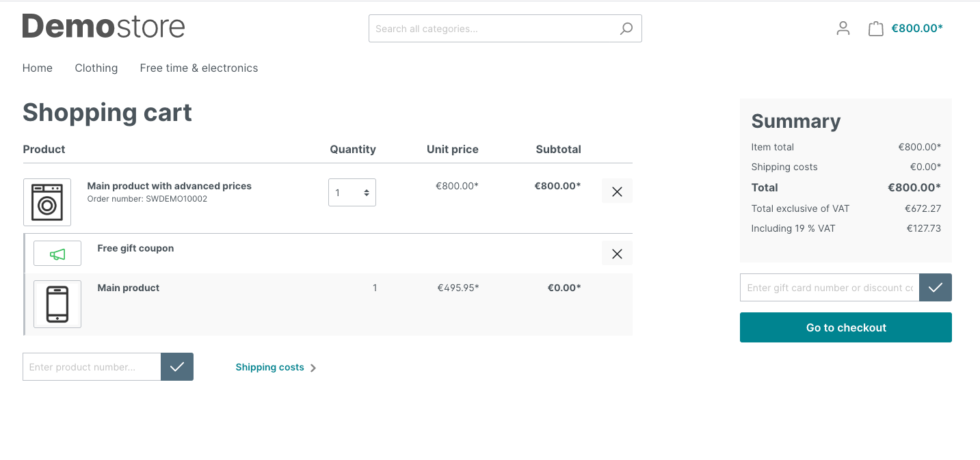This screenshot has height=460, width=980.
Task: Open the Main product with advanced prices link
Action: [x=170, y=186]
